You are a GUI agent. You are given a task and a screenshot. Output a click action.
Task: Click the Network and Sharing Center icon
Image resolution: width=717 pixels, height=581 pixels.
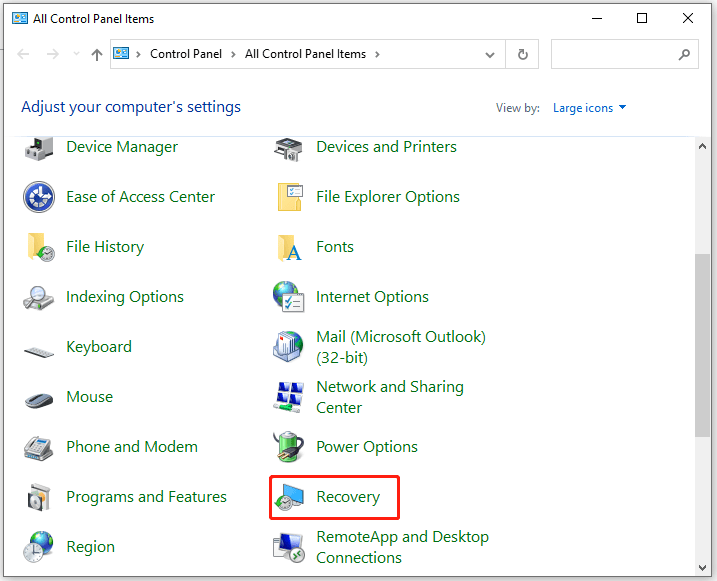289,397
